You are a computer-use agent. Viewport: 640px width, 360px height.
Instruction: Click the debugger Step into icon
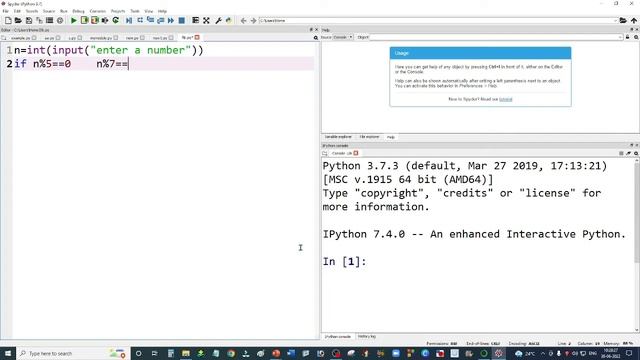[x=150, y=20]
